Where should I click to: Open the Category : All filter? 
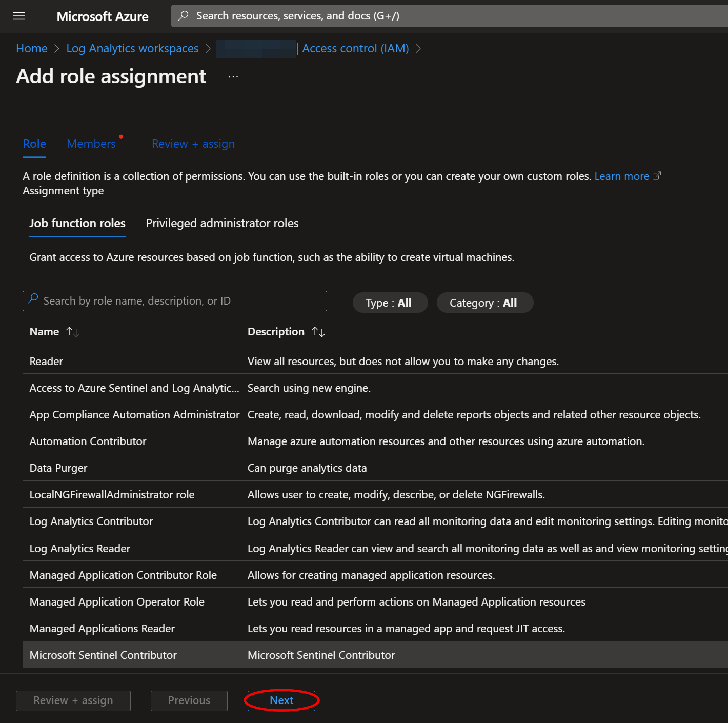click(484, 303)
